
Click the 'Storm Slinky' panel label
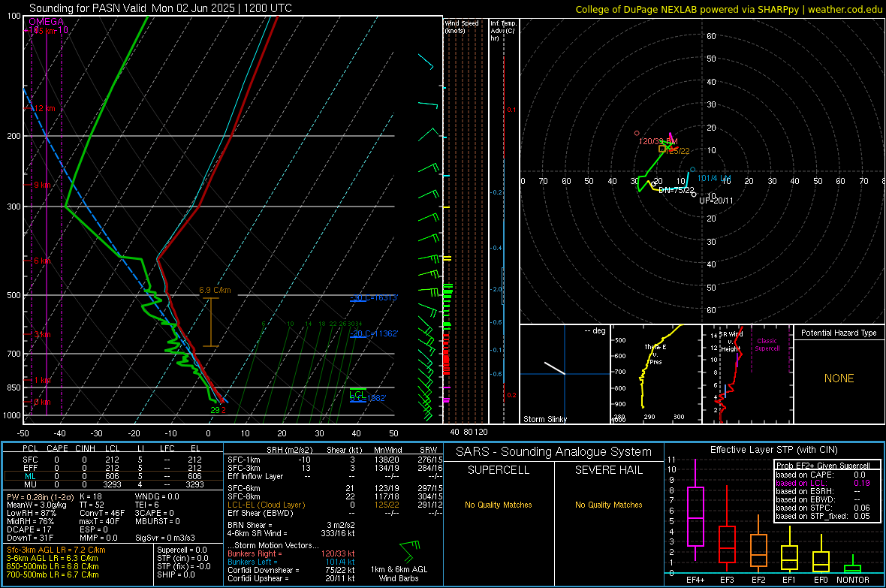(x=544, y=419)
